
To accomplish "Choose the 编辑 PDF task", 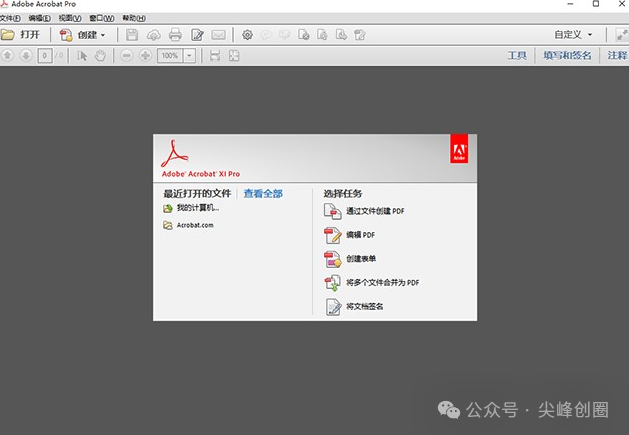I will (x=349, y=235).
